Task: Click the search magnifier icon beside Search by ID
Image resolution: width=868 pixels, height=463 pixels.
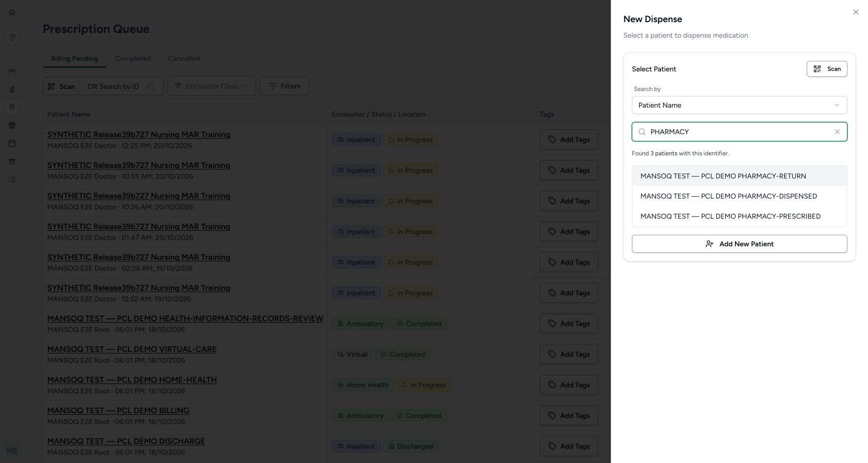Action: click(x=151, y=86)
